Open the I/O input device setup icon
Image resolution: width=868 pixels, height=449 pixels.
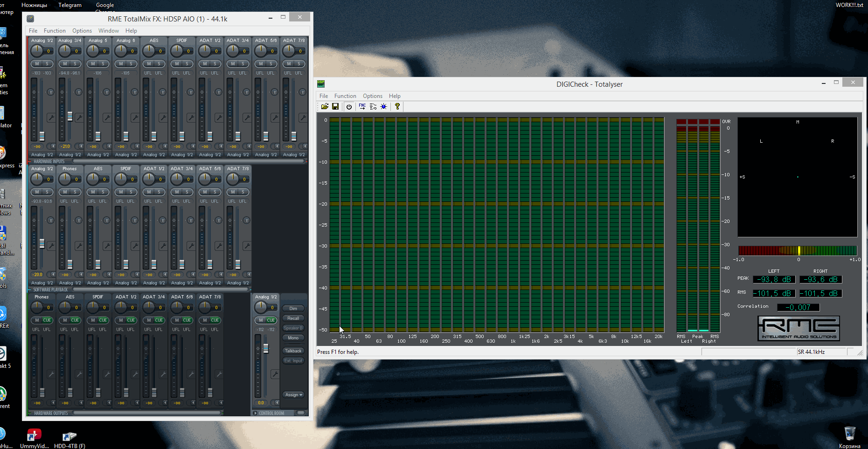pyautogui.click(x=373, y=106)
